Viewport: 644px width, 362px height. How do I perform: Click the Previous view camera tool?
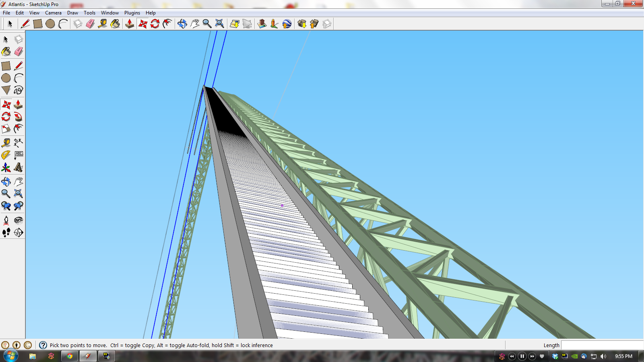coord(6,206)
